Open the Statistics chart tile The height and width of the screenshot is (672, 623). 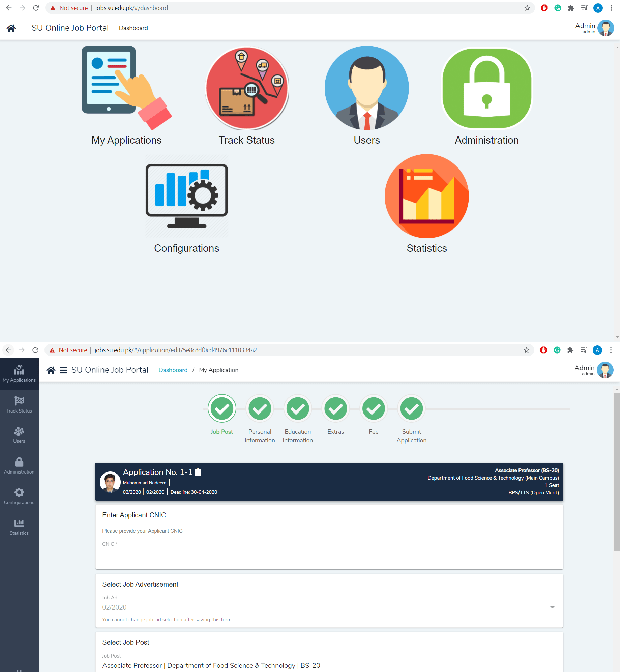click(427, 204)
